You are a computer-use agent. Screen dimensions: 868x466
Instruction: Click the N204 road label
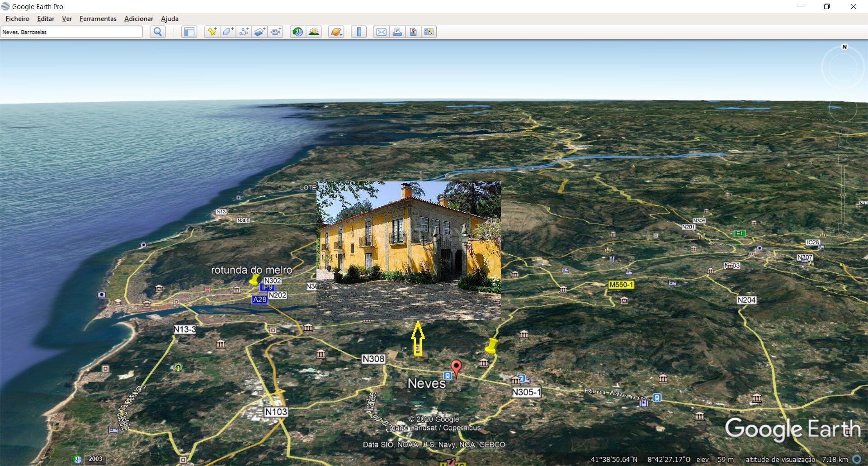[x=746, y=300]
